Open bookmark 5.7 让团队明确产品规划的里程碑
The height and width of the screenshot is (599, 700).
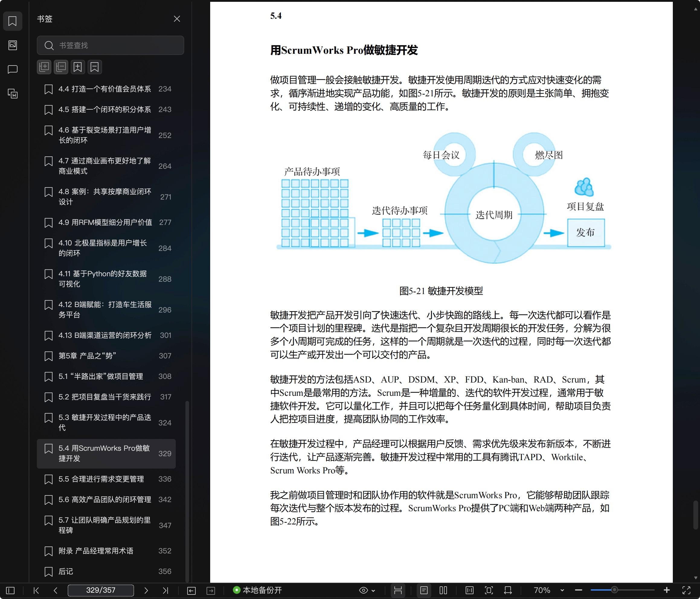(x=106, y=525)
